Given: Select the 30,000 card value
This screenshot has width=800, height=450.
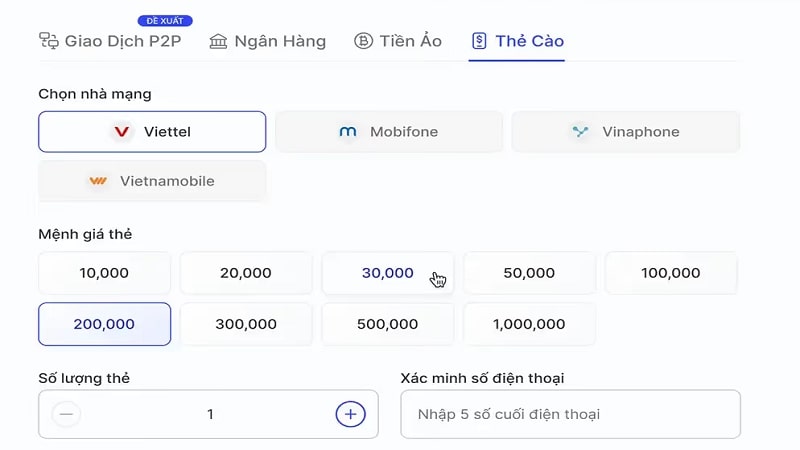Looking at the screenshot, I should tap(388, 273).
